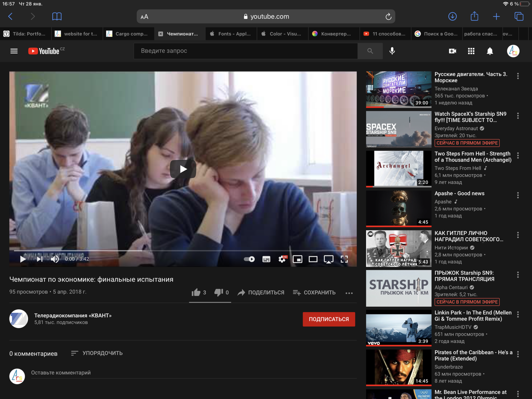Open Pirates of the Caribbean video title

(473, 355)
